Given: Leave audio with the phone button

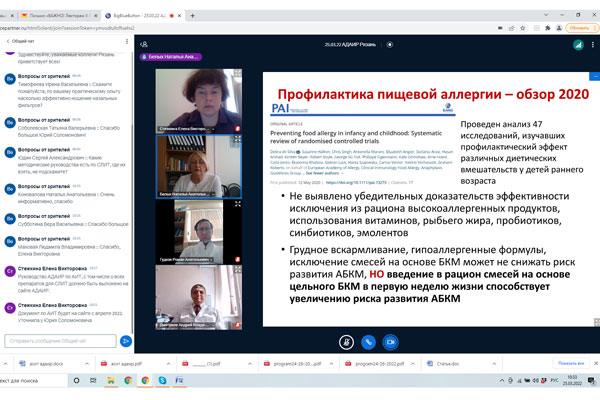Looking at the screenshot, I should coord(368,342).
